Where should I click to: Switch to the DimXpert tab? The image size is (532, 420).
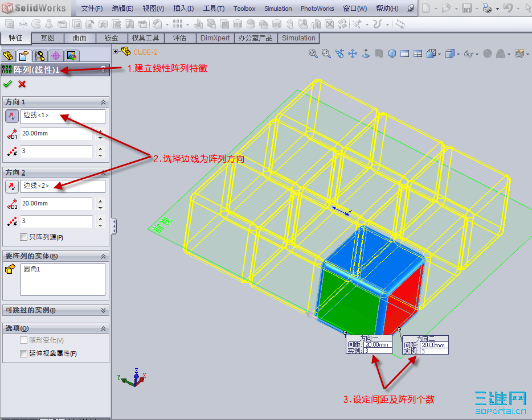coord(215,38)
